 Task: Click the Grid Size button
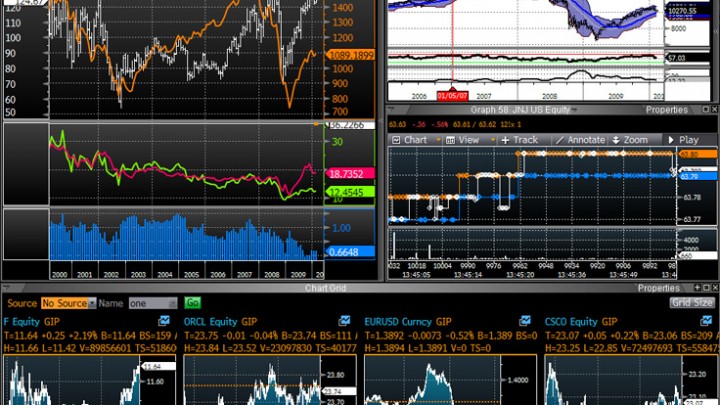pos(692,303)
